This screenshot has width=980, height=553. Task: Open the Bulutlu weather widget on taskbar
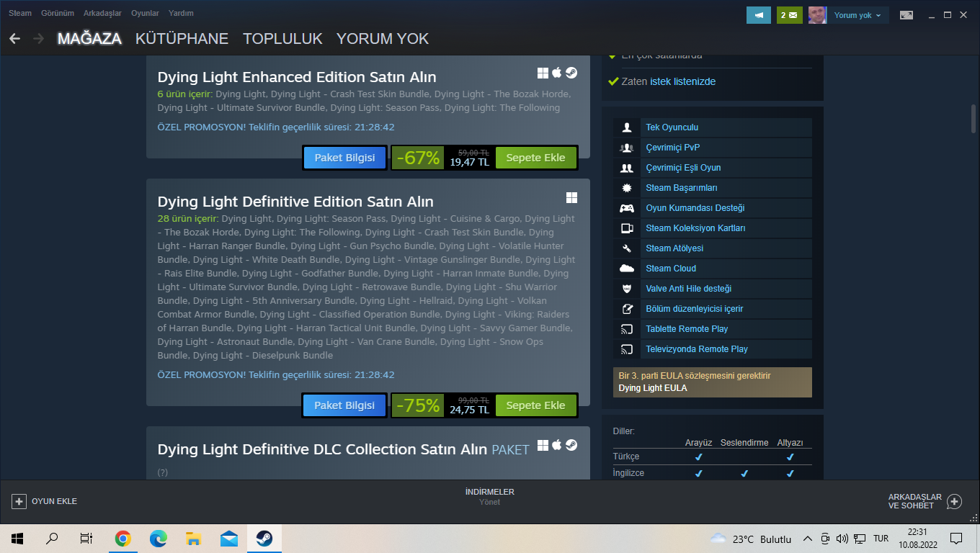click(751, 539)
